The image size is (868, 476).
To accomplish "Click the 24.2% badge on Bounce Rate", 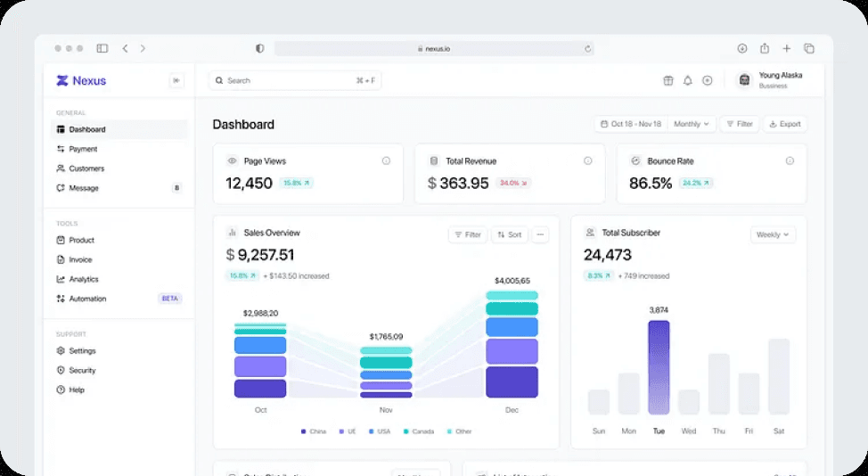I will pos(696,183).
